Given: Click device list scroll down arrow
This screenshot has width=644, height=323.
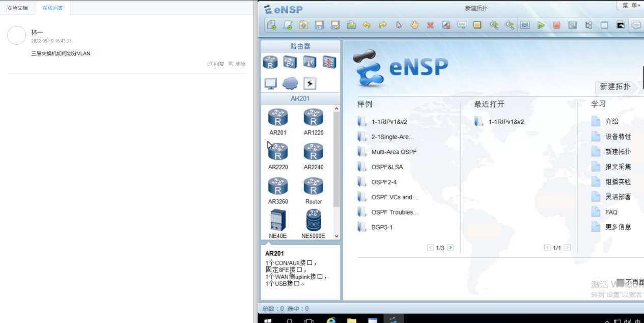Looking at the screenshot, I should [x=337, y=236].
